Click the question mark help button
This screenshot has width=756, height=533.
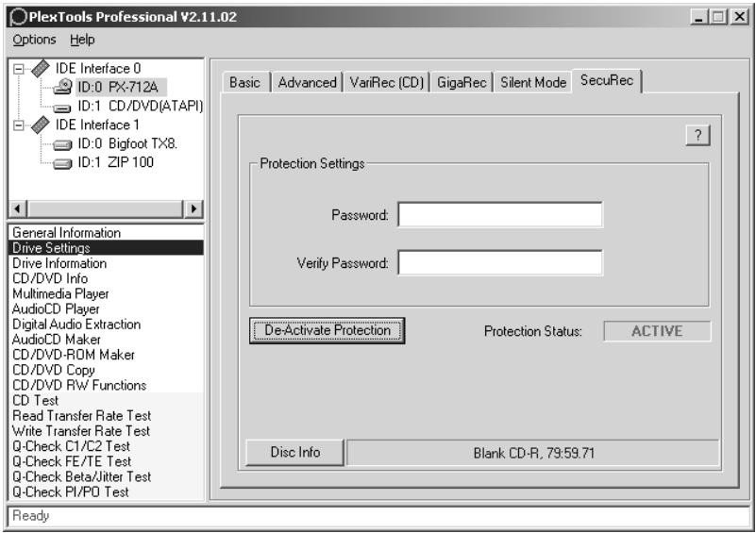(x=697, y=136)
